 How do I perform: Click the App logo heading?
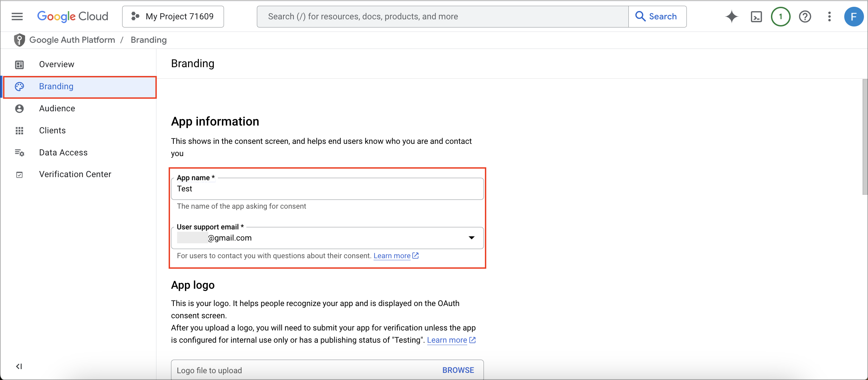(193, 285)
